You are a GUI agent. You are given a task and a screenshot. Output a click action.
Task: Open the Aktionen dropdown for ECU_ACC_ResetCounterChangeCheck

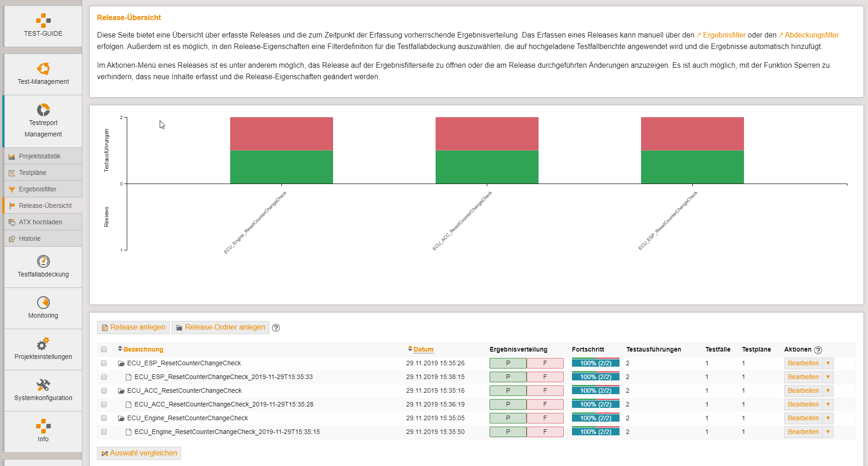[x=828, y=390]
